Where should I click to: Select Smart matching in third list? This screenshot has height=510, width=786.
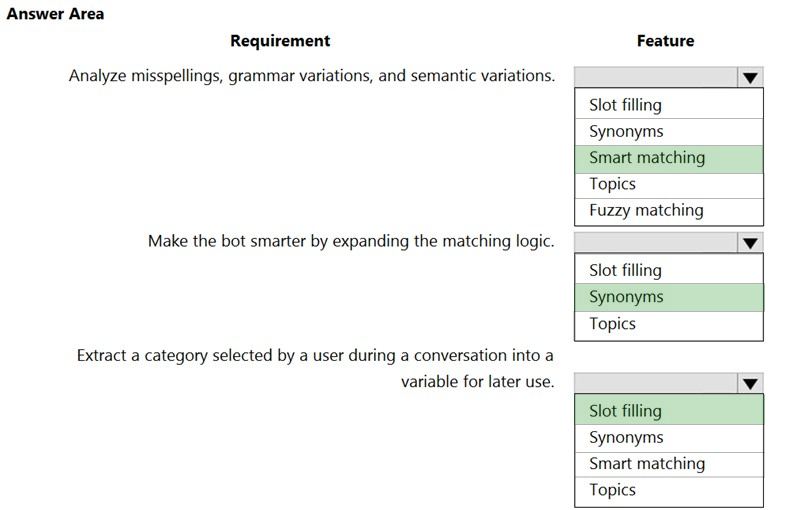click(669, 464)
